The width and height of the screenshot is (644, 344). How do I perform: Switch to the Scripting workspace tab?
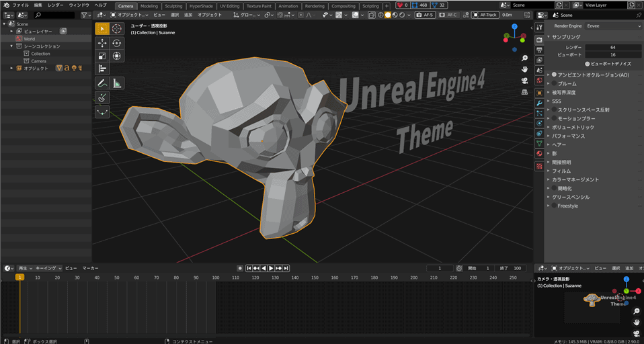click(x=371, y=6)
